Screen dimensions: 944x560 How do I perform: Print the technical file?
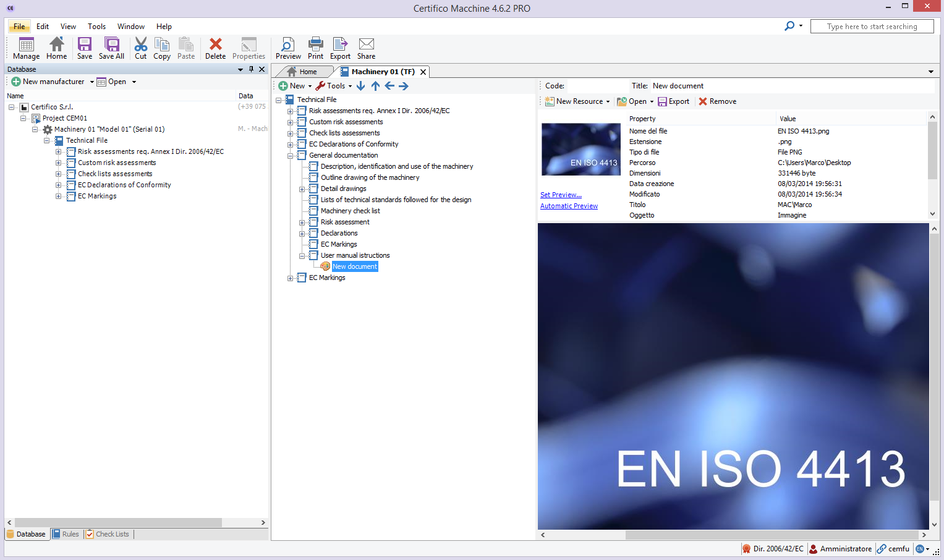[x=316, y=48]
